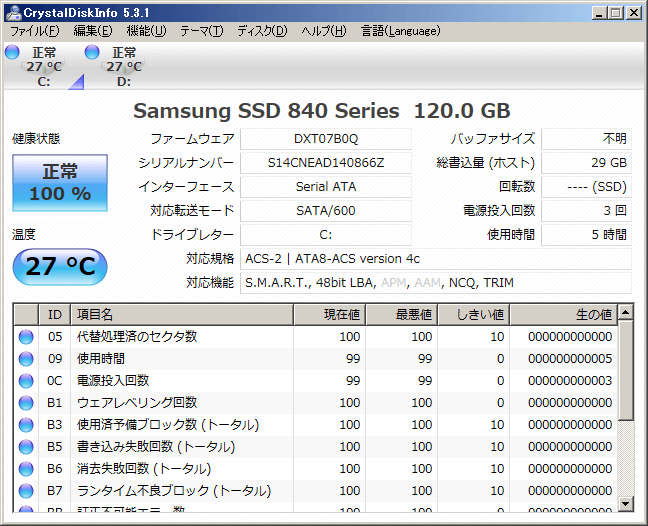Screen dimensions: 648x526
Task: Click the 対応機能 supported features field
Action: 436,283
